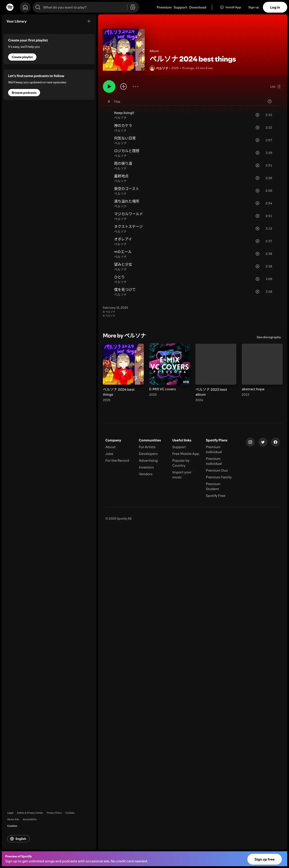The width and height of the screenshot is (289, 868).
Task: Add ひとり to Liked Songs
Action: click(x=257, y=279)
